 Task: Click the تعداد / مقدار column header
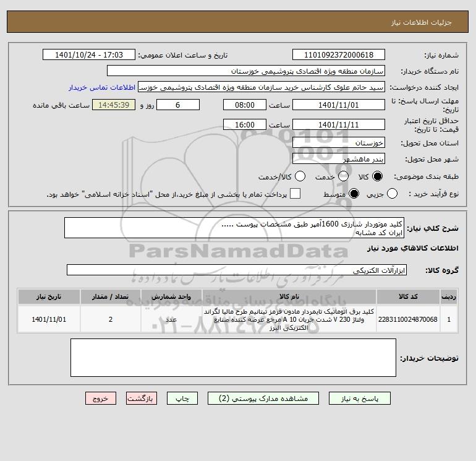click(111, 296)
